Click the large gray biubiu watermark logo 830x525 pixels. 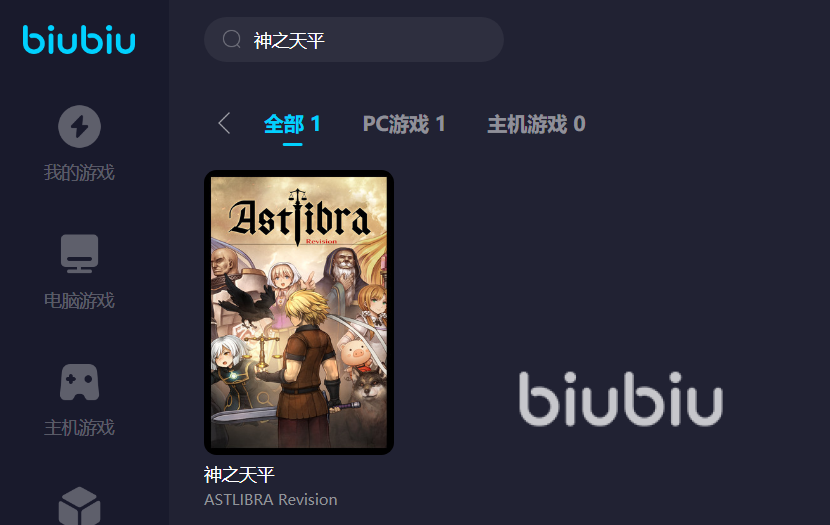pos(620,399)
